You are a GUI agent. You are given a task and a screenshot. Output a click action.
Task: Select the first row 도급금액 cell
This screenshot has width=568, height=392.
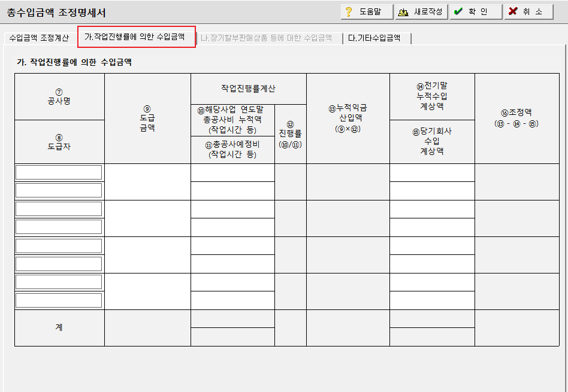pos(147,182)
